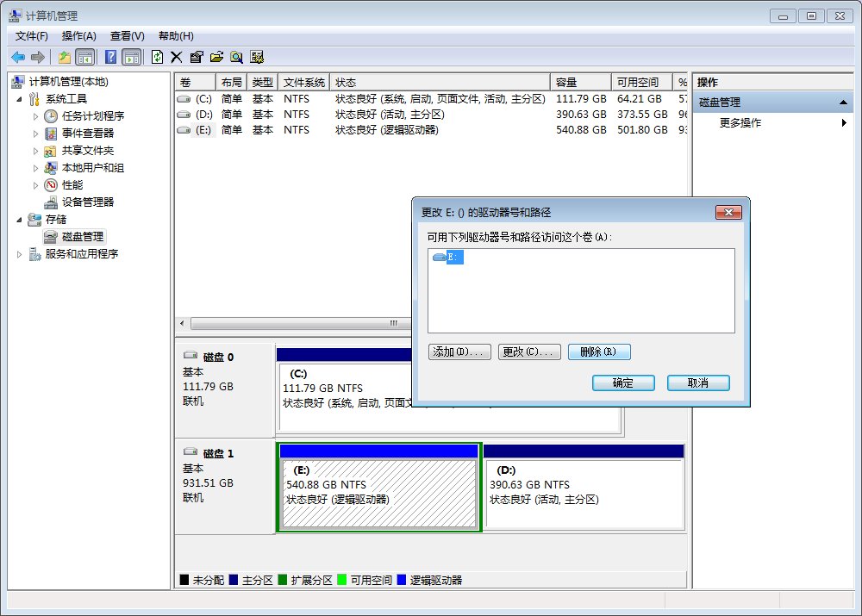Close the drive letter dialog

(728, 212)
